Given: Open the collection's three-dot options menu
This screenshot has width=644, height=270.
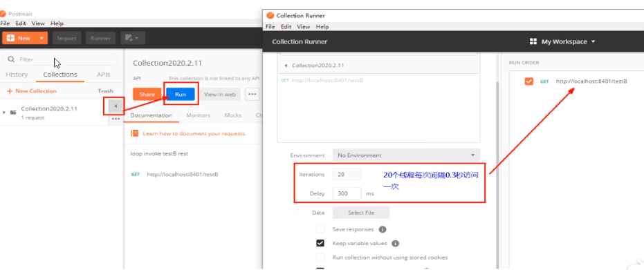Looking at the screenshot, I should (x=116, y=119).
